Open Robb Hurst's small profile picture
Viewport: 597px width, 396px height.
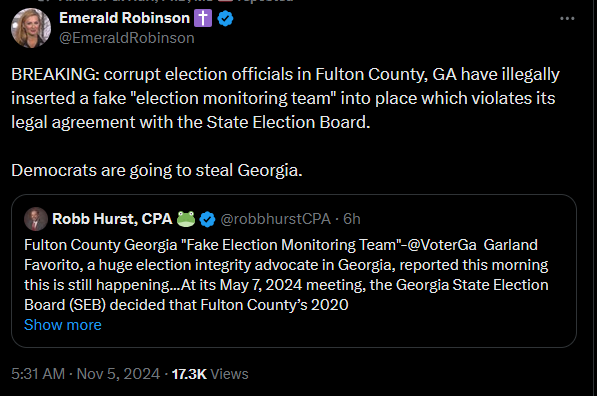36,219
